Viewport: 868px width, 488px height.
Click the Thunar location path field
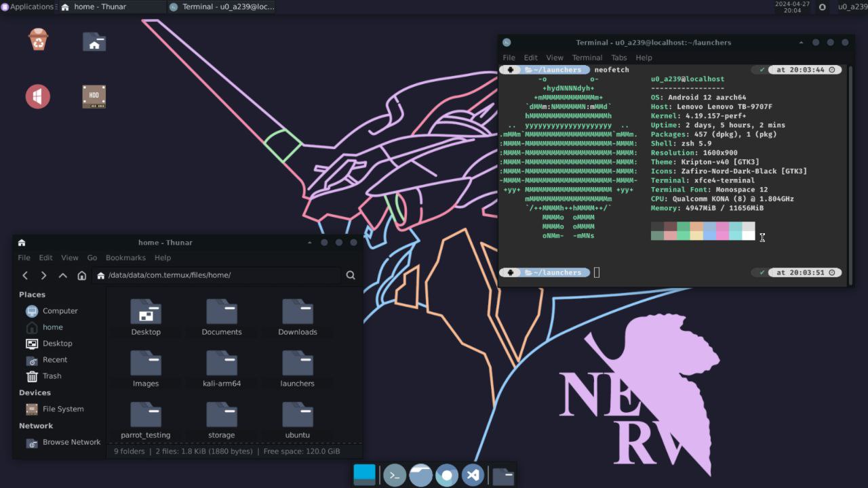pyautogui.click(x=217, y=275)
